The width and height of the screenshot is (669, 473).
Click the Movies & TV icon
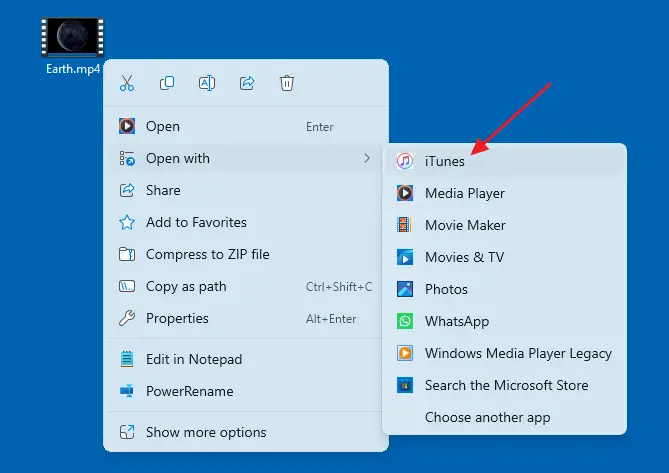click(x=404, y=257)
